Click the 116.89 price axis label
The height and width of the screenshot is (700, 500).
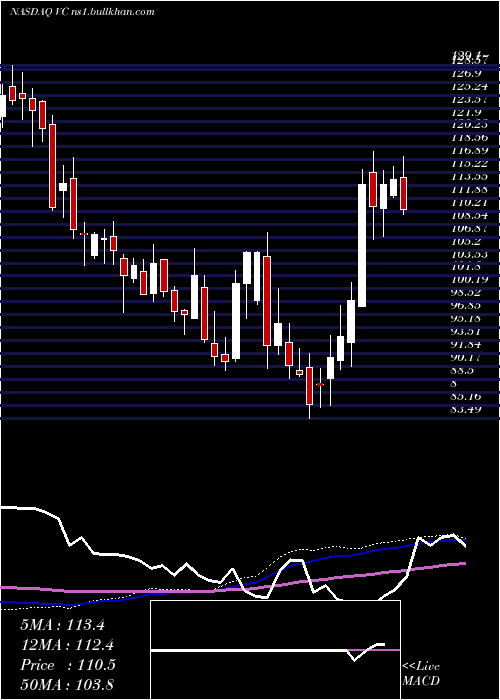coord(469,151)
